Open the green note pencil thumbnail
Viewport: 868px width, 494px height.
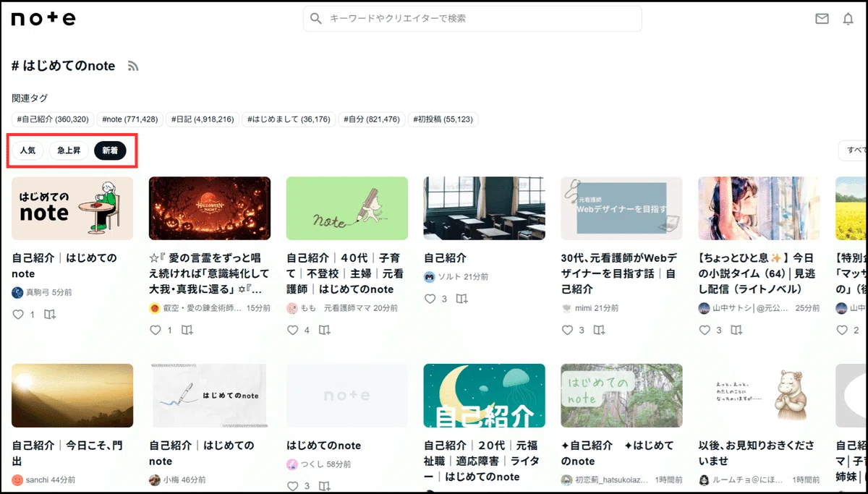347,208
